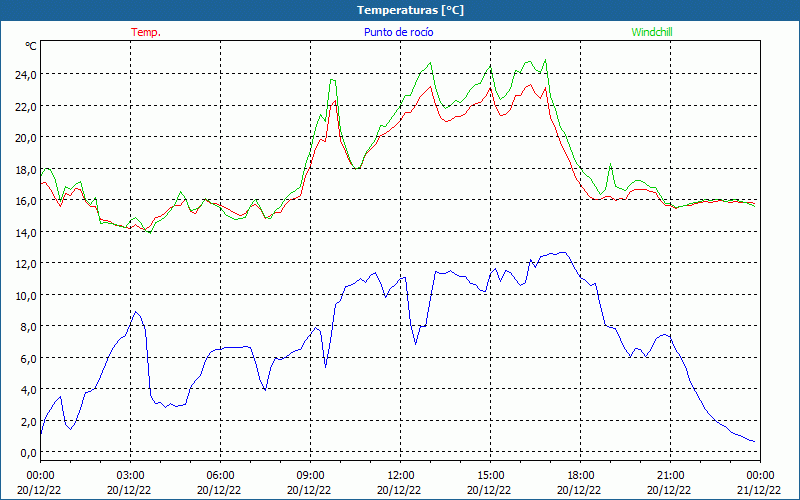800x500 pixels.
Task: Click the 21:00 time axis label
Action: 670,475
